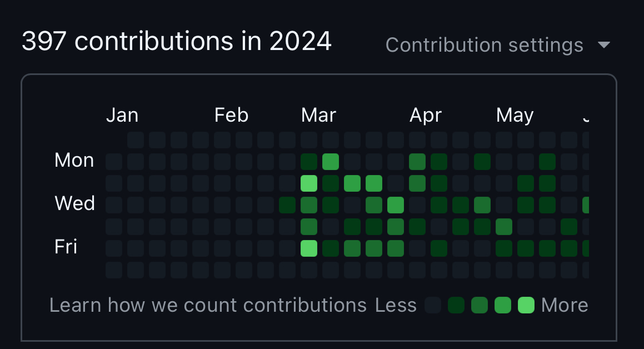Click the Jan month label
Image resolution: width=644 pixels, height=349 pixels.
(x=122, y=115)
